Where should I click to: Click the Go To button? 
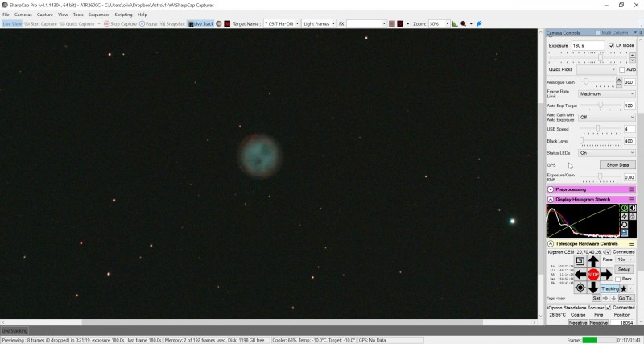tap(626, 298)
